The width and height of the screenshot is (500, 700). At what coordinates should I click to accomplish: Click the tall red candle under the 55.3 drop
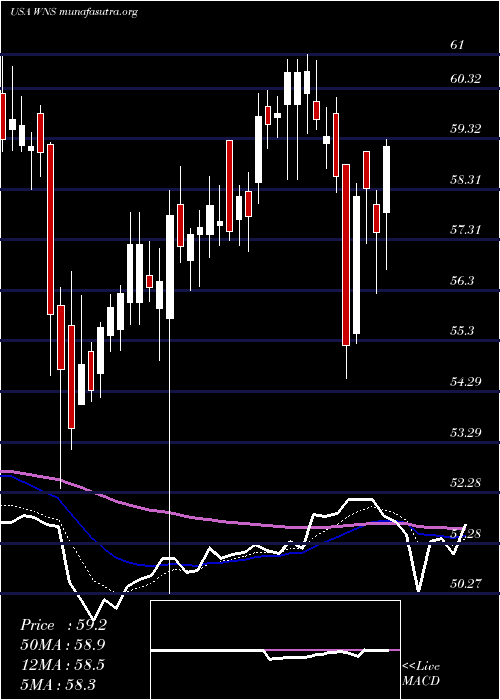pos(346,255)
